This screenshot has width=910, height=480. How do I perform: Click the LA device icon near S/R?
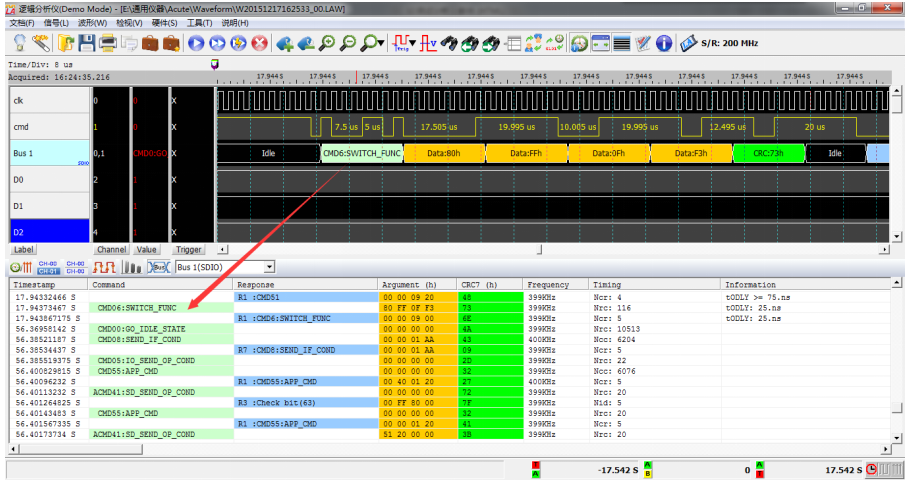point(688,43)
